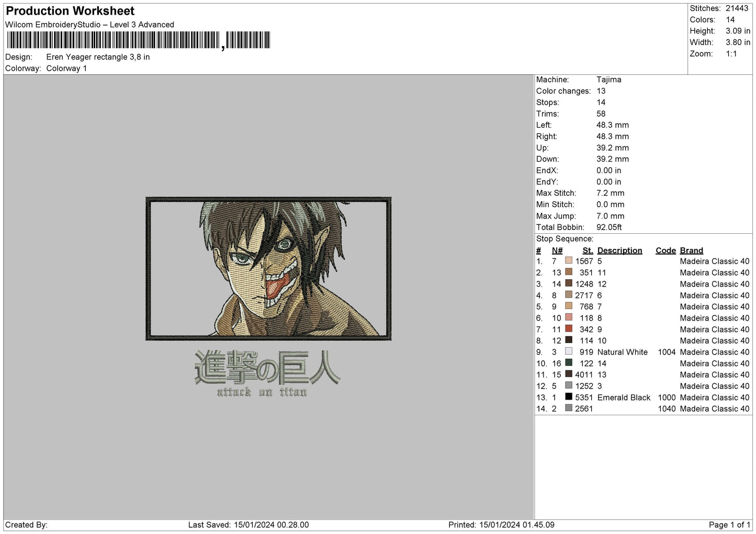Click Wilcom EmbroideryStudio – Level 3 Advanced text
The width and height of the screenshot is (756, 534).
tap(89, 25)
